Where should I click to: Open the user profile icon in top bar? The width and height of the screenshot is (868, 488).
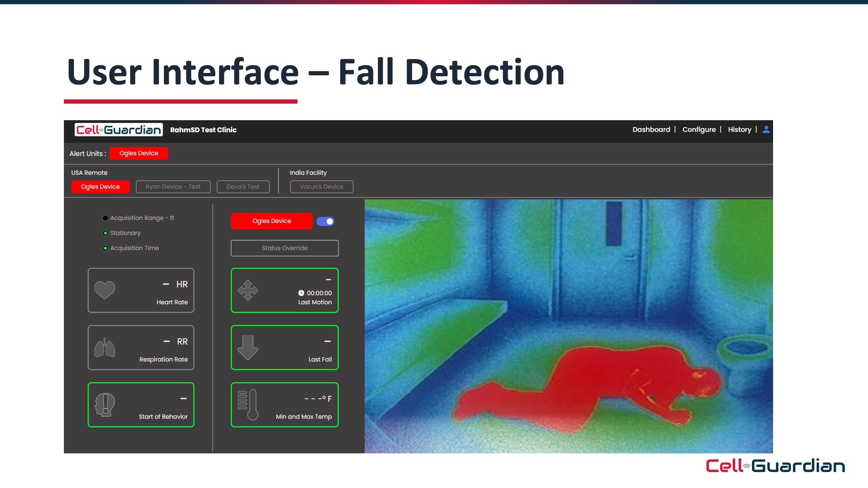tap(766, 130)
